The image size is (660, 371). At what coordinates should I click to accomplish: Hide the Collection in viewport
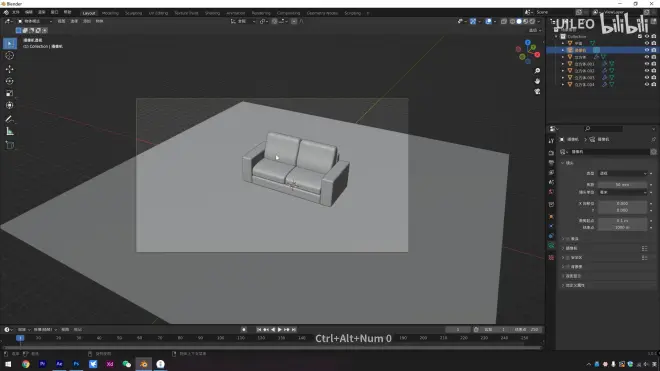[647, 37]
